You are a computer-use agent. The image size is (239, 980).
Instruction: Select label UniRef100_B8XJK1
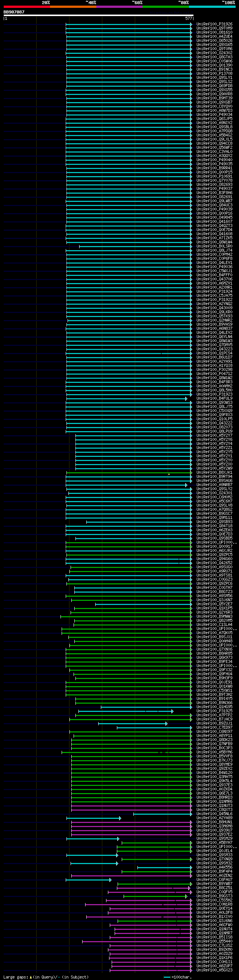[x=214, y=473]
